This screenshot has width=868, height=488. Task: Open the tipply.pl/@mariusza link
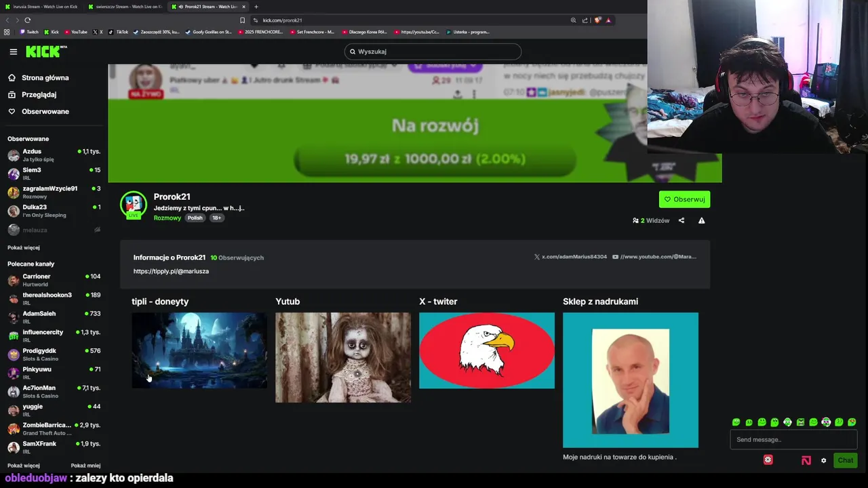(x=171, y=271)
